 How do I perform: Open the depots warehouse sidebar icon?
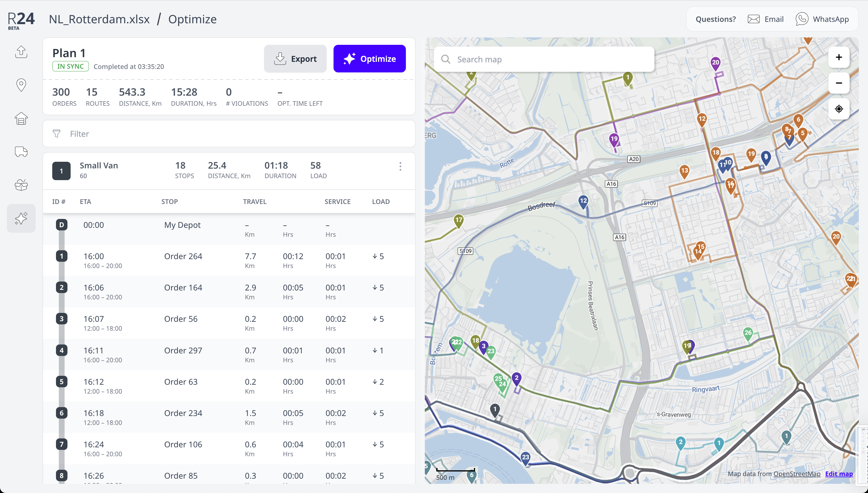click(21, 118)
